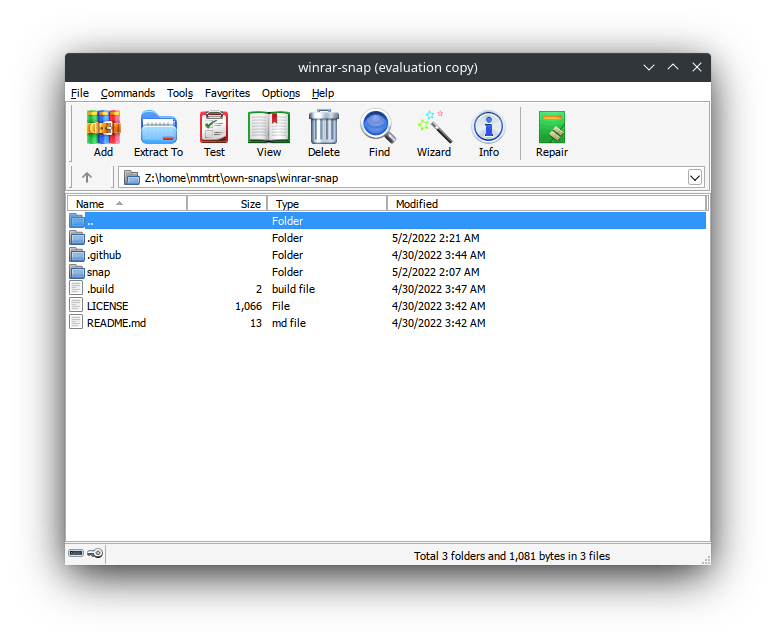Click folder icon in the address bar

[132, 177]
